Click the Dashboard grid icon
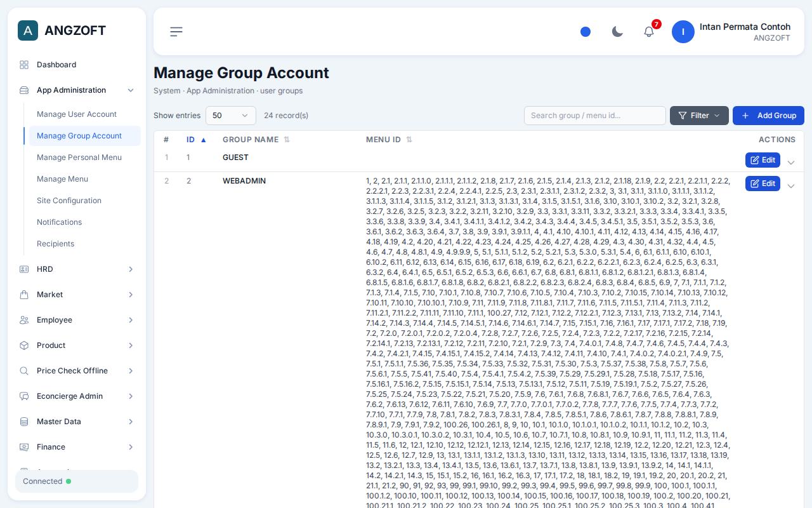 [x=24, y=65]
